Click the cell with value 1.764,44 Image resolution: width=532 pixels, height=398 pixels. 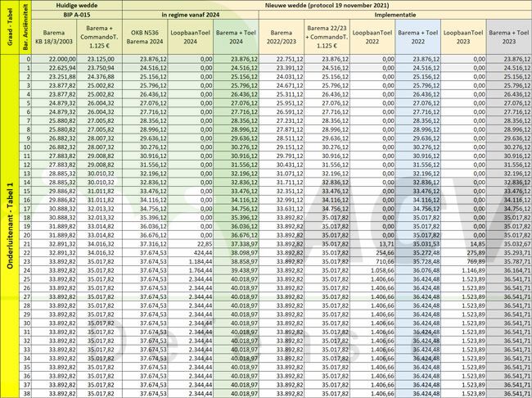(x=191, y=270)
